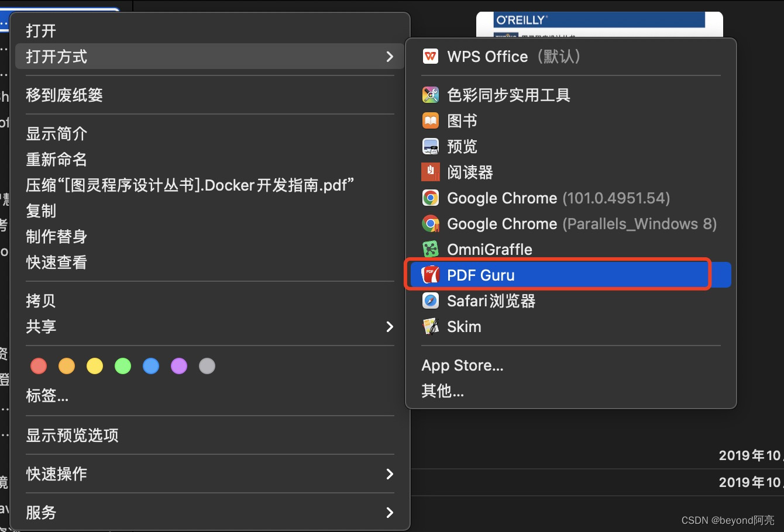Apply the gray tag color
Screen dimensions: 784x532
point(207,366)
